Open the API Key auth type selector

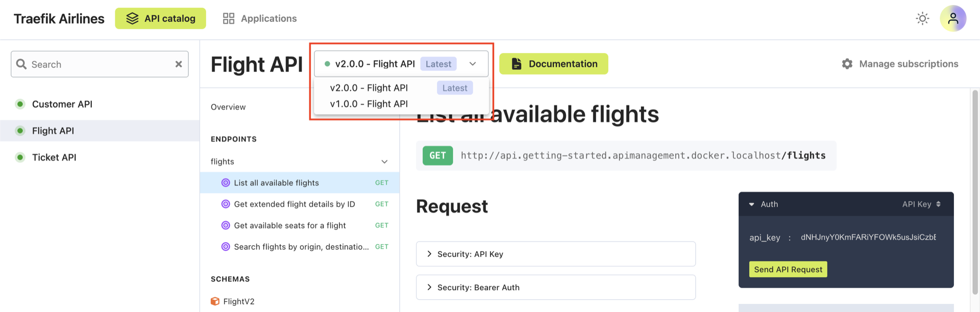921,204
